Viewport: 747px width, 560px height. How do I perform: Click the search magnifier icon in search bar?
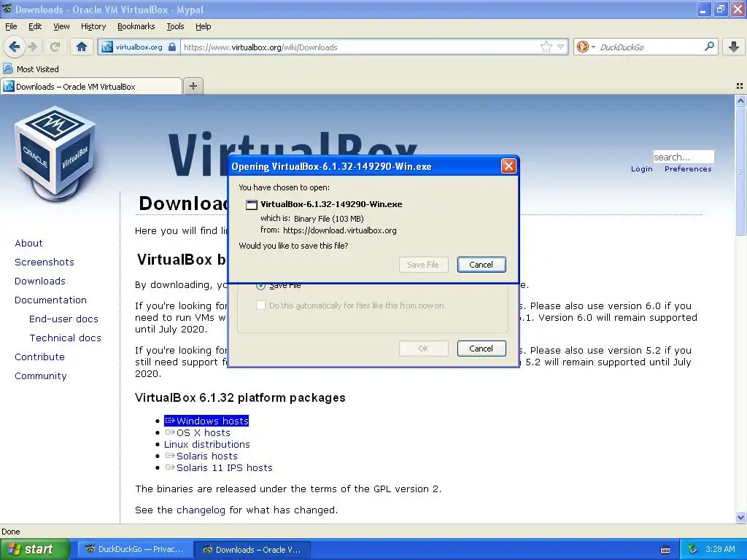point(709,47)
